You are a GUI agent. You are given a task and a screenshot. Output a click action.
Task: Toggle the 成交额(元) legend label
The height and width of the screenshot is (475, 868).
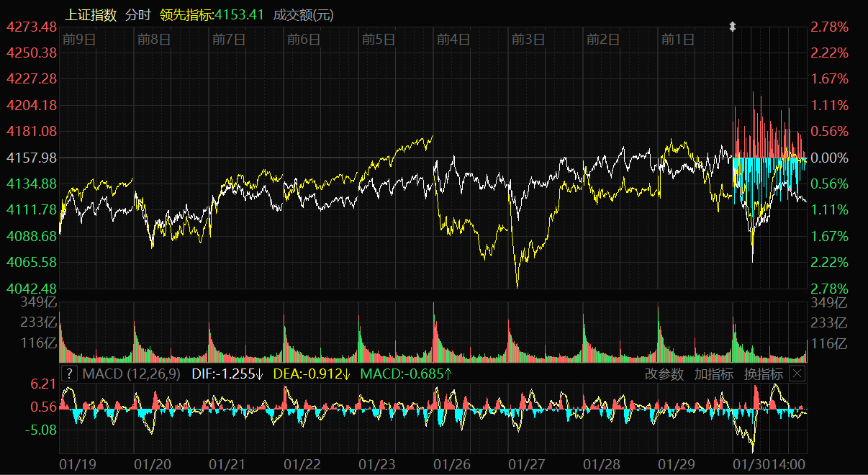(304, 14)
